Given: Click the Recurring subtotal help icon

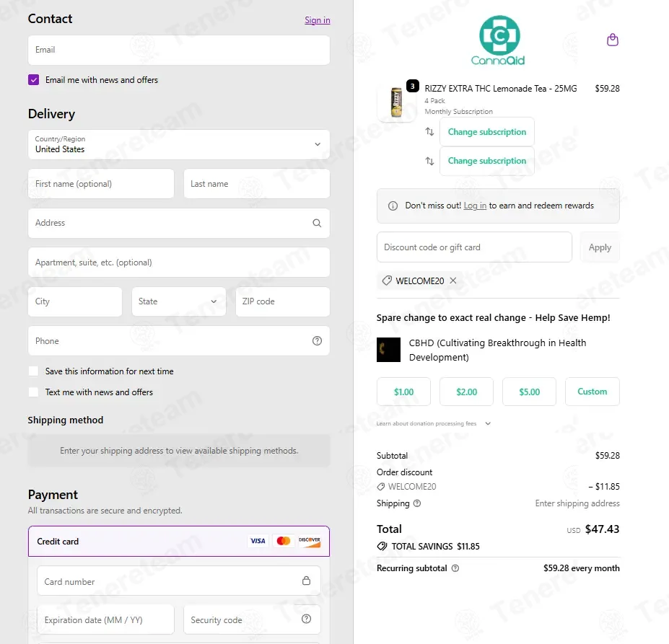Looking at the screenshot, I should point(455,568).
